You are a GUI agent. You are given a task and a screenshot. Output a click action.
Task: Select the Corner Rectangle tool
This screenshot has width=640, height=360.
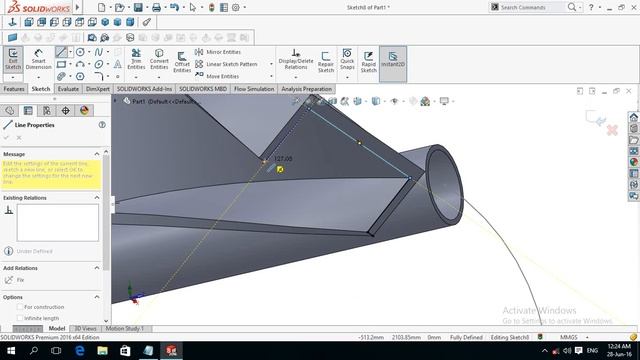61,64
